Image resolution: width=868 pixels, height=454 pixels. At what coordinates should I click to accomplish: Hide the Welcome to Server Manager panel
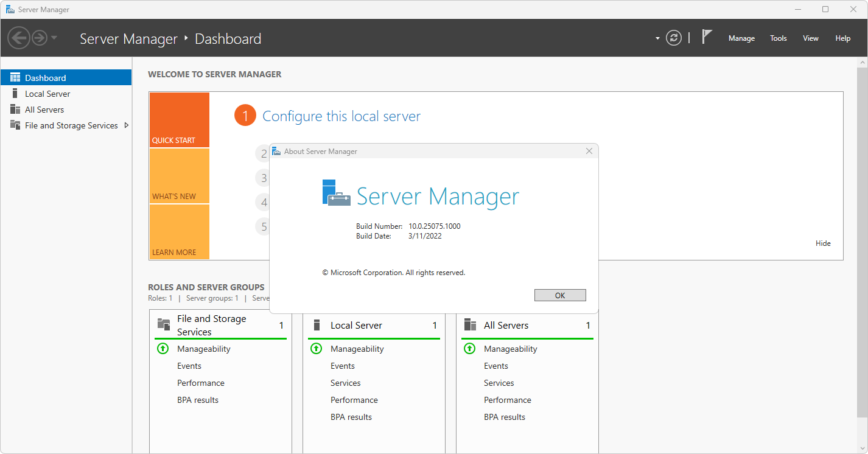tap(822, 243)
